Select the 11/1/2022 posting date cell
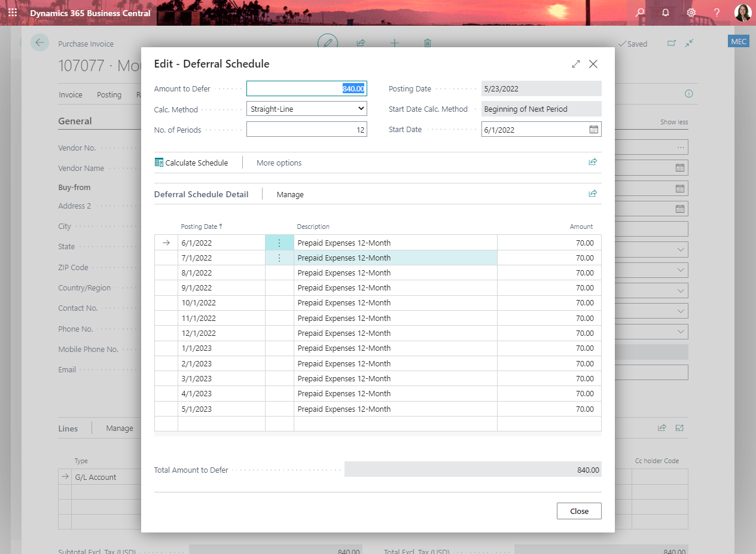This screenshot has height=554, width=756. point(221,318)
